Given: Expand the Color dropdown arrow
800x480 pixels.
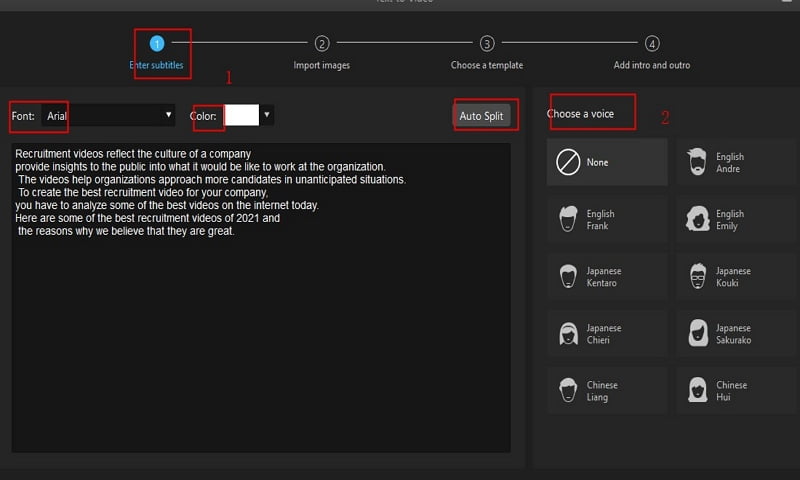Looking at the screenshot, I should point(266,115).
